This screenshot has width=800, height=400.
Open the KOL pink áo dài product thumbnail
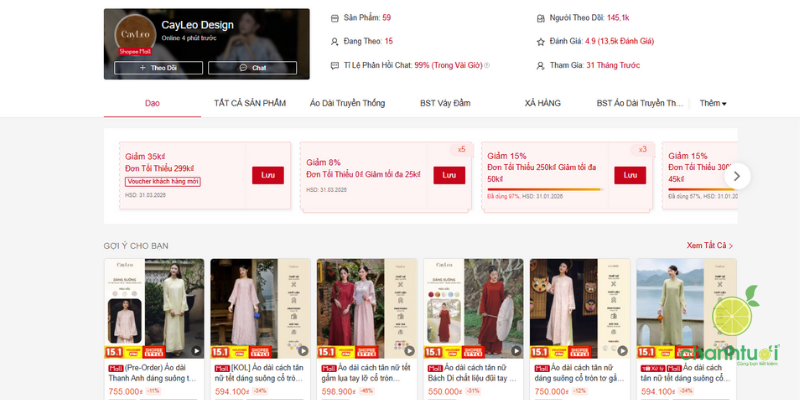tap(260, 308)
